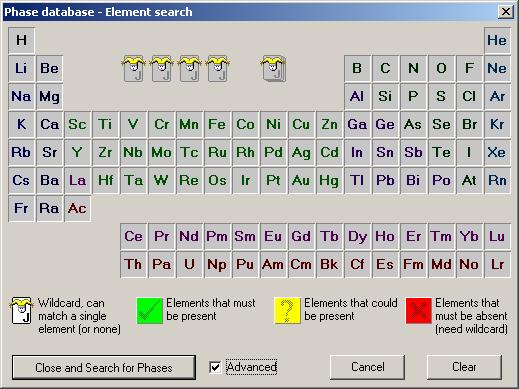Select the Mg element
The width and height of the screenshot is (519, 389).
[50, 96]
